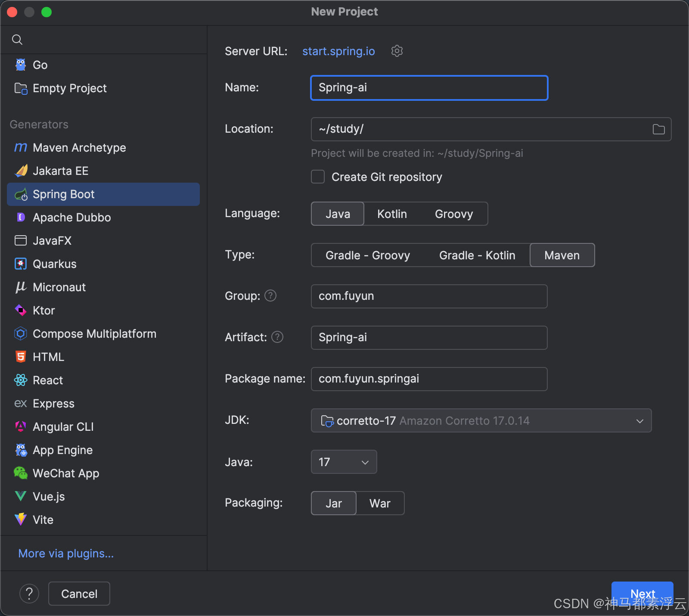Click the Go gopher icon
Viewport: 689px width, 616px height.
[21, 65]
